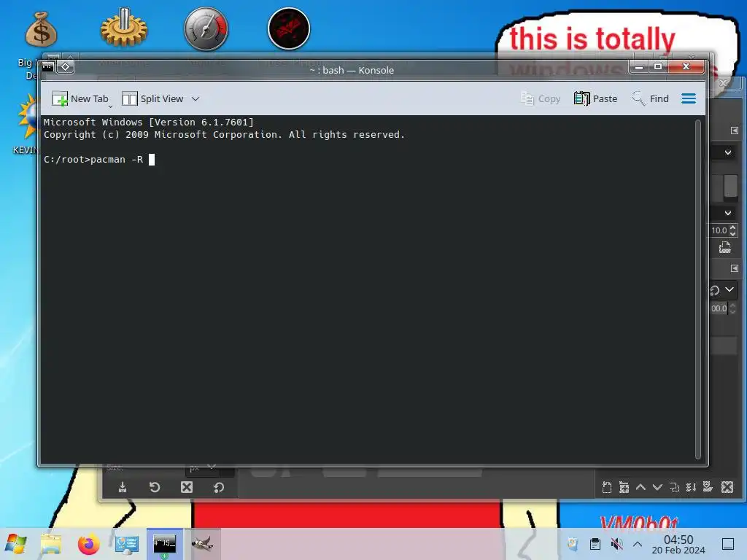The height and width of the screenshot is (560, 747).
Task: Duplicate the layer in GIMP layers panel
Action: tap(674, 487)
